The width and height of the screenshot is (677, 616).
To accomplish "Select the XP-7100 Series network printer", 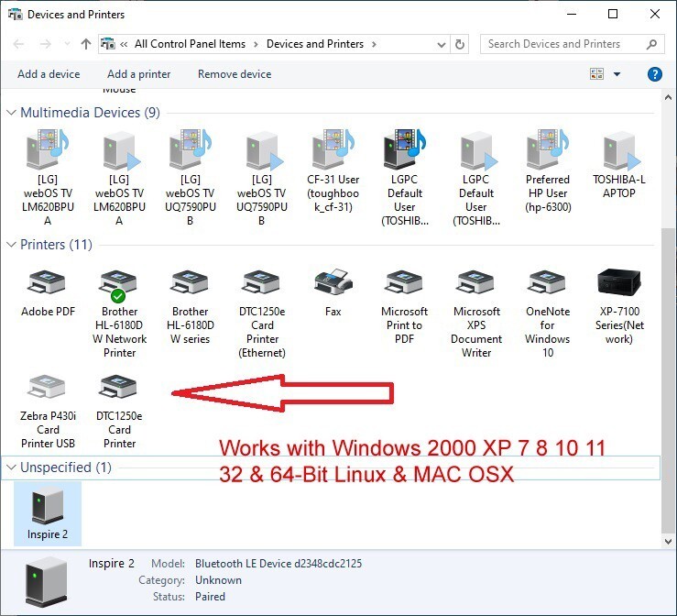I will pyautogui.click(x=618, y=286).
